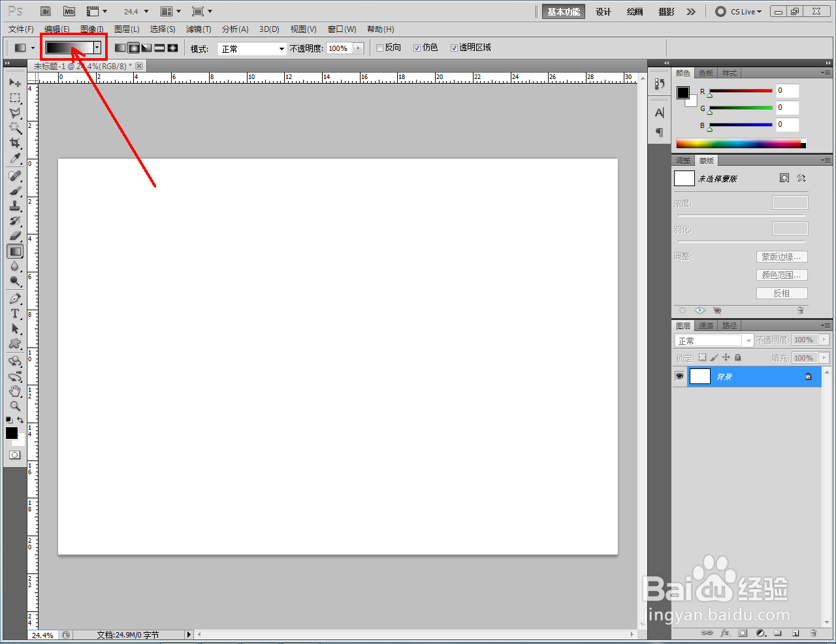Switch to the 色板 tab
836x644 pixels.
click(x=706, y=73)
